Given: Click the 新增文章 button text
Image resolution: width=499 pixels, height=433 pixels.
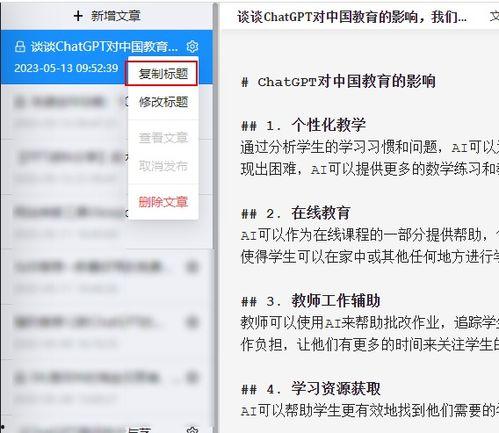Looking at the screenshot, I should [x=116, y=16].
